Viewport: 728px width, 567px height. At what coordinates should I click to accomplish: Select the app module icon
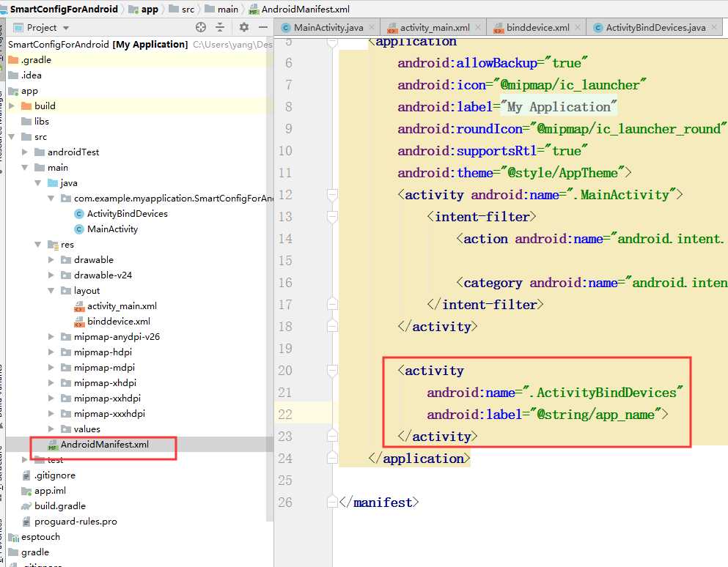pos(13,91)
